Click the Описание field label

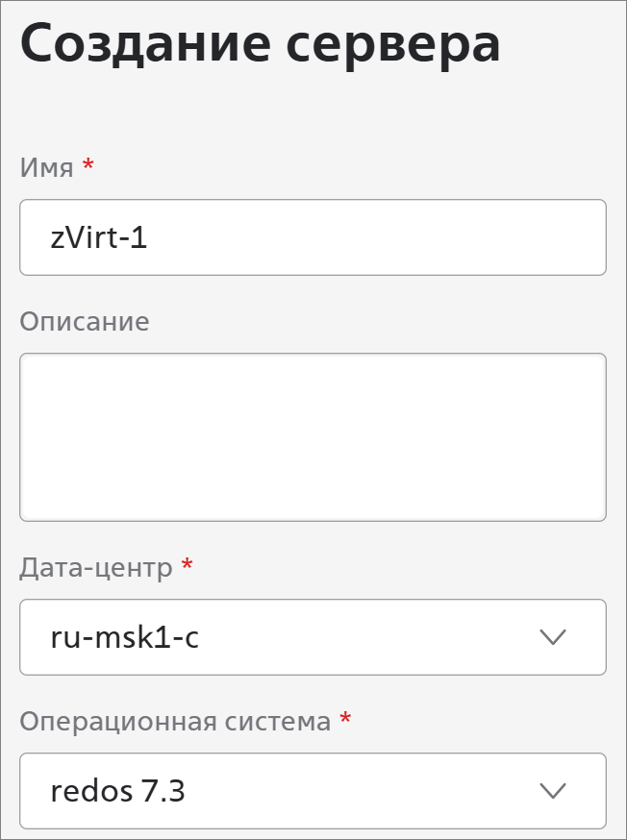coord(84,321)
